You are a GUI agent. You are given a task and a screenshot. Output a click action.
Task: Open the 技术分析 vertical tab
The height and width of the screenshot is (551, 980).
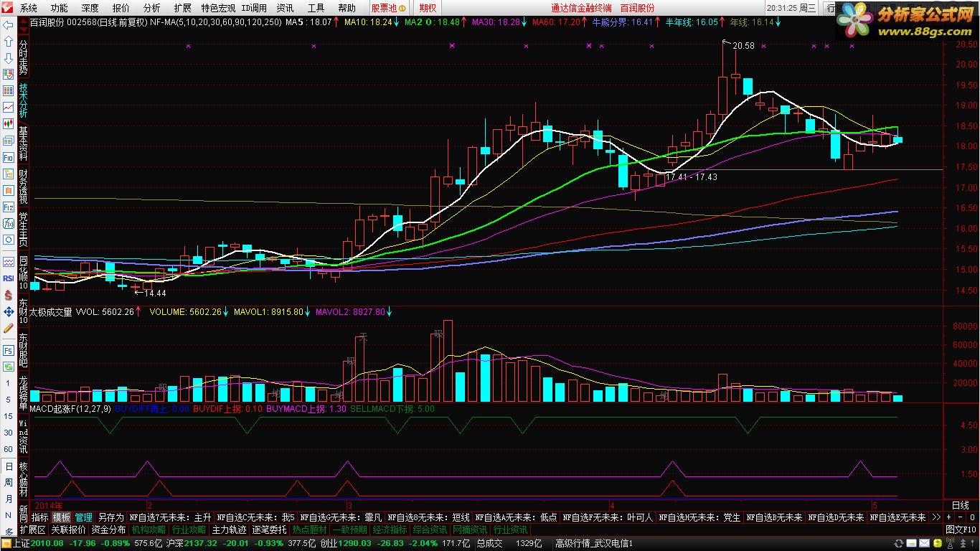(24, 100)
